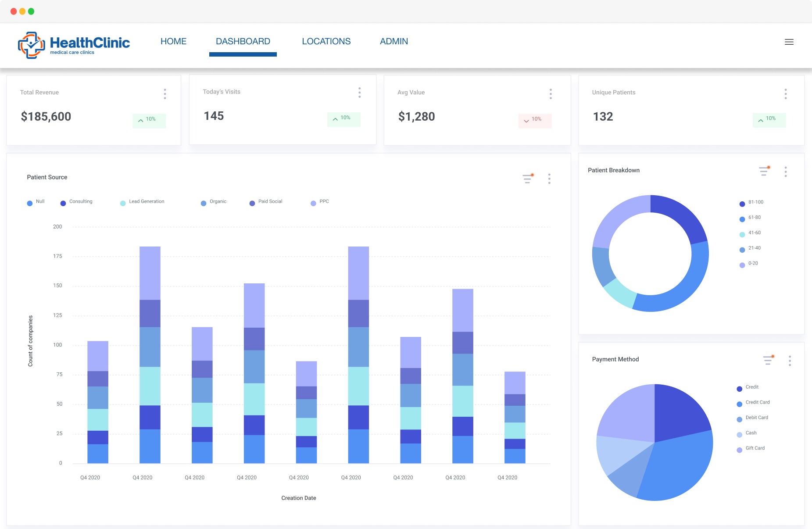Click the HOME navigation link
This screenshot has height=529, width=812.
click(x=173, y=41)
